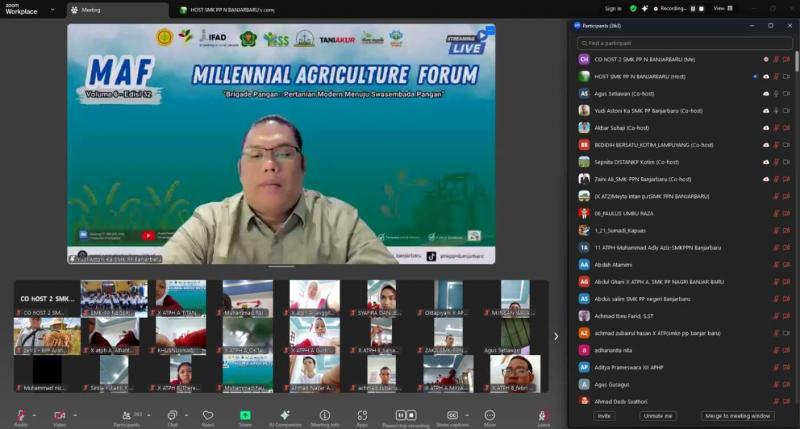The width and height of the screenshot is (800, 429).
Task: Click the Zoom Workplace logo
Action: (x=21, y=9)
